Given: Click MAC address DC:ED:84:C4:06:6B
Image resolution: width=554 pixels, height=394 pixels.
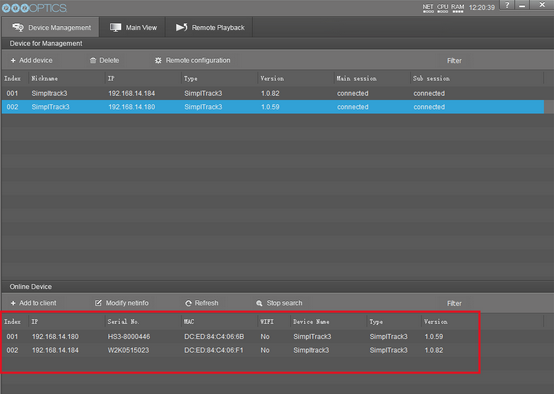Looking at the screenshot, I should pyautogui.click(x=214, y=336).
